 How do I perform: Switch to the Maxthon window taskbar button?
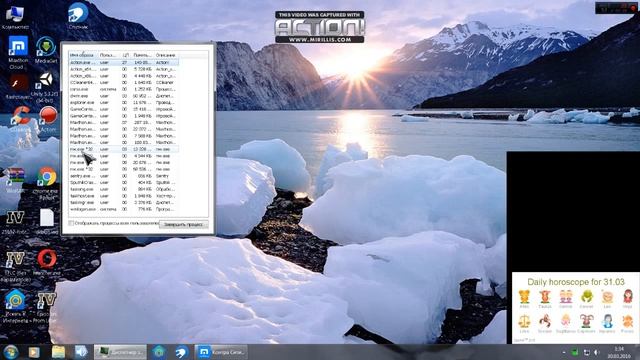tap(221, 352)
